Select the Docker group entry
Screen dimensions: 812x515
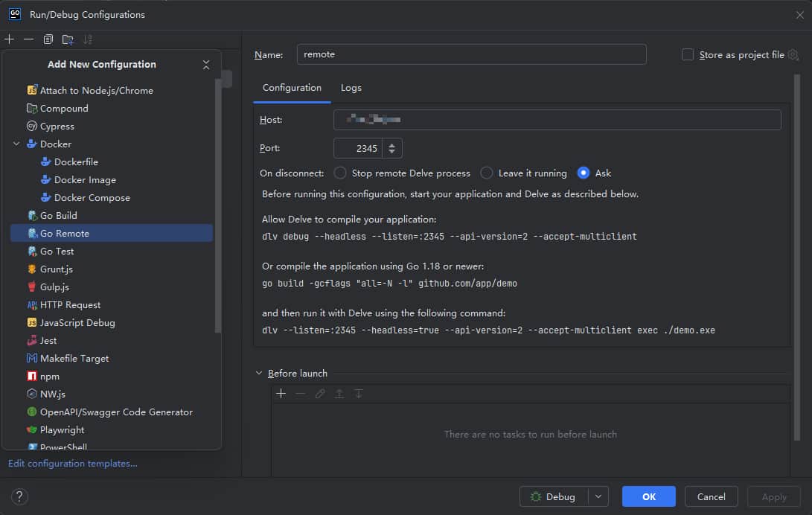point(112,144)
